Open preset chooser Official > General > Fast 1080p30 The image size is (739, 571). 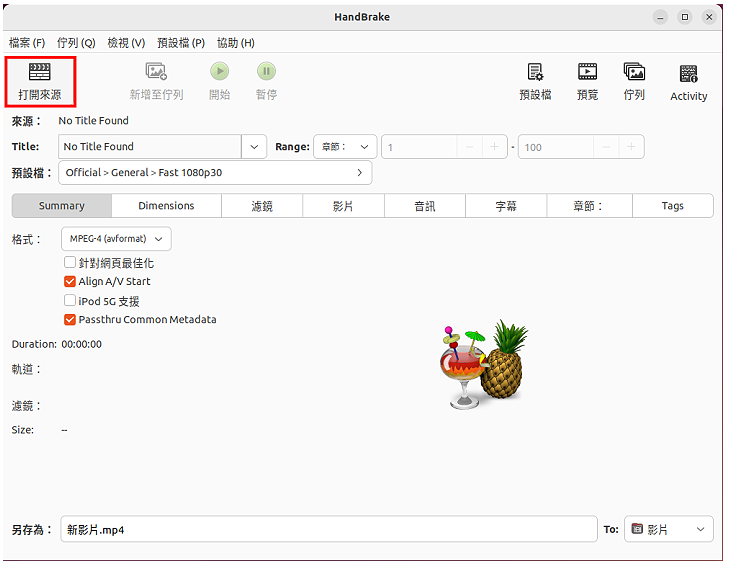(215, 172)
